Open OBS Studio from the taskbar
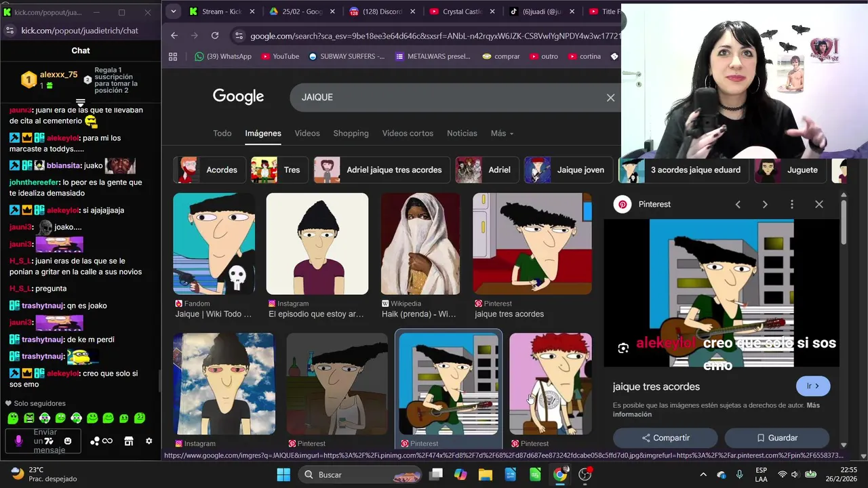868x488 pixels. coord(585,474)
